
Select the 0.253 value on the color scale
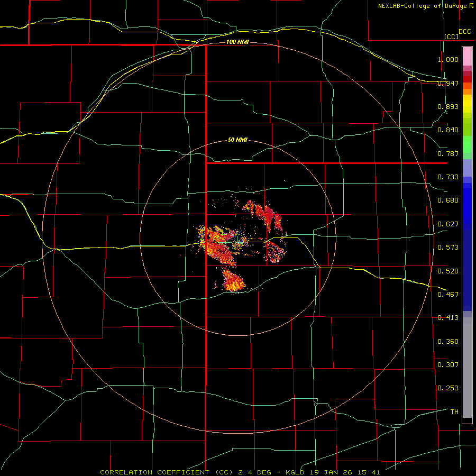tap(448, 388)
